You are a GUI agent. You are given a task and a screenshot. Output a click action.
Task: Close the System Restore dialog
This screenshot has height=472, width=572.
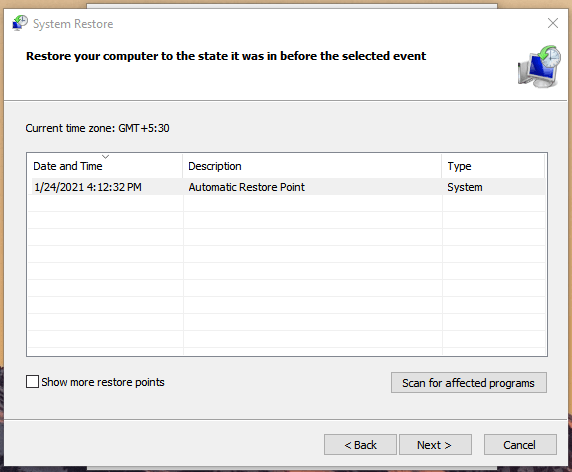pyautogui.click(x=553, y=23)
